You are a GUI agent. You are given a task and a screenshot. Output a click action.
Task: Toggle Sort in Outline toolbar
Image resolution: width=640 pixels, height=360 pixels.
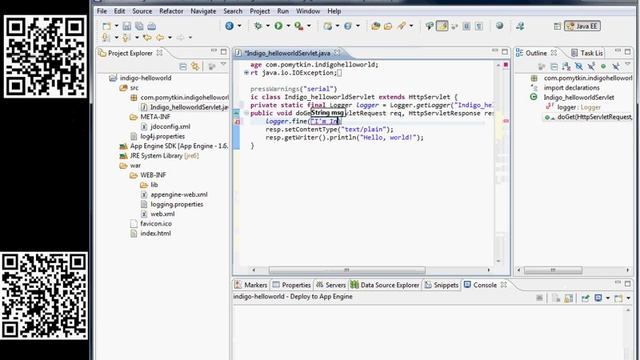pyautogui.click(x=566, y=66)
